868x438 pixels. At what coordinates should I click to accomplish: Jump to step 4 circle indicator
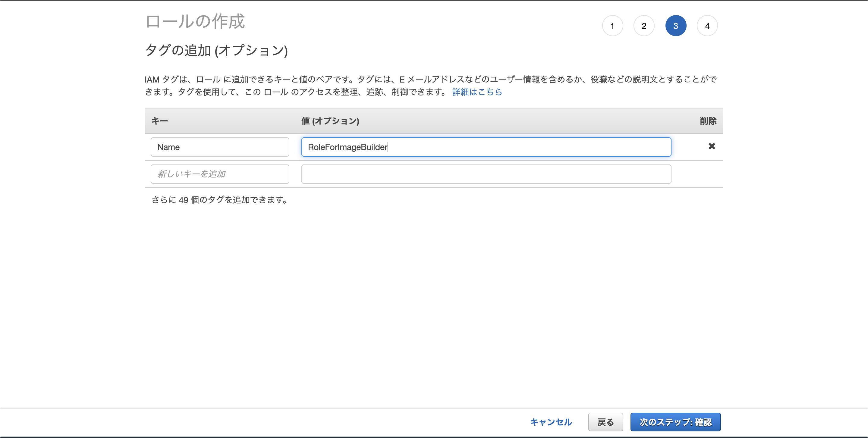click(707, 26)
